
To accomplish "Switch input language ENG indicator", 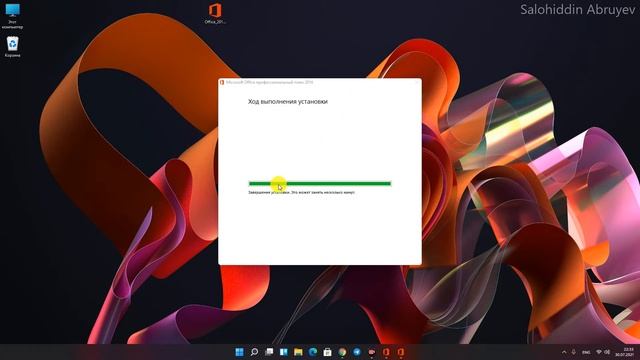I will click(x=586, y=352).
